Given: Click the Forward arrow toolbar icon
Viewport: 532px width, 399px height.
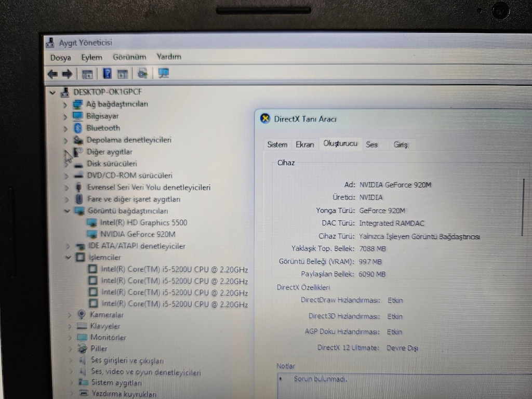Looking at the screenshot, I should coord(67,74).
